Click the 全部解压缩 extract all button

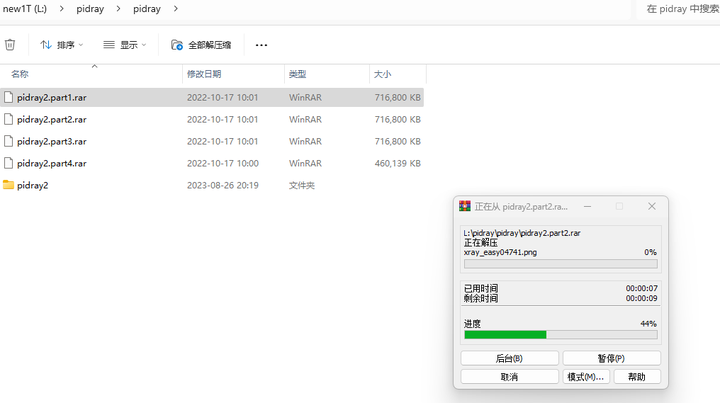pos(201,45)
